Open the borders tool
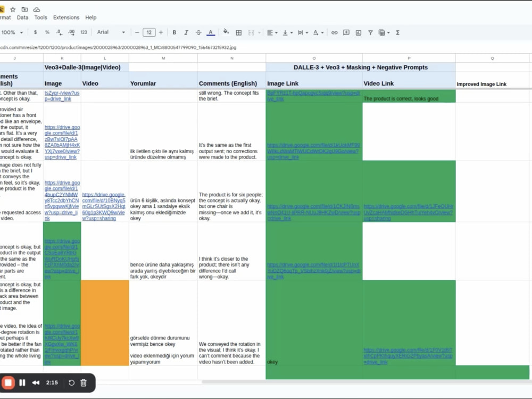The height and width of the screenshot is (399, 532). click(238, 32)
